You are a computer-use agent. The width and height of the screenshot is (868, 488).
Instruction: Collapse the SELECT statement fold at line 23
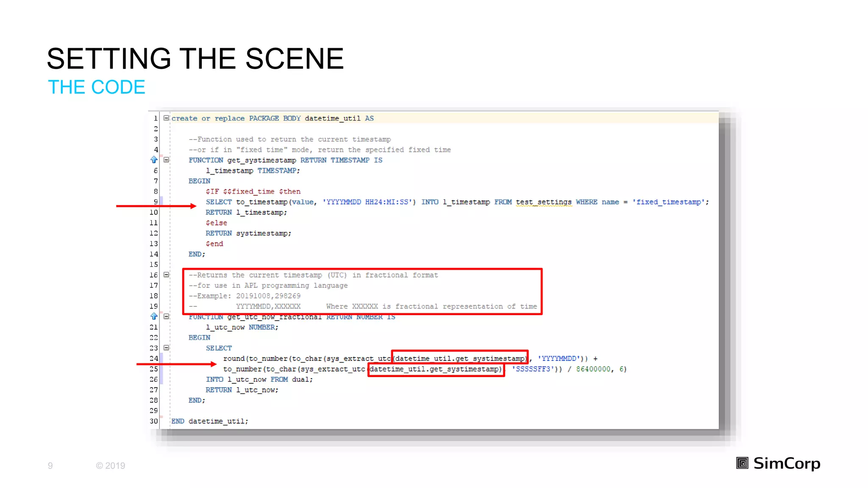pyautogui.click(x=167, y=348)
